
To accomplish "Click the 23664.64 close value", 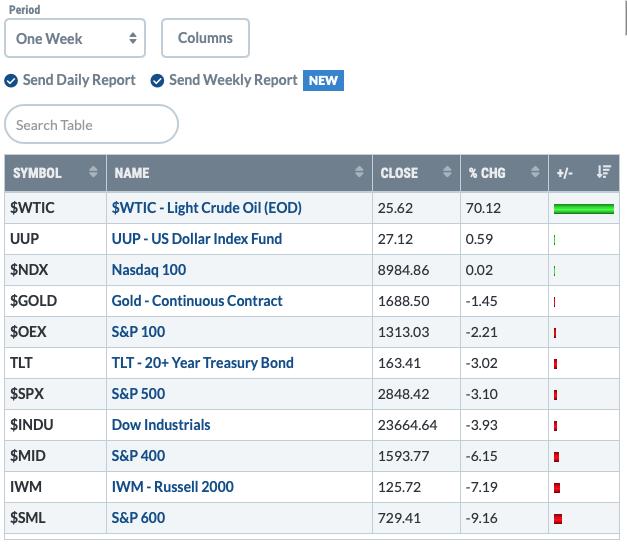I will 407,425.
